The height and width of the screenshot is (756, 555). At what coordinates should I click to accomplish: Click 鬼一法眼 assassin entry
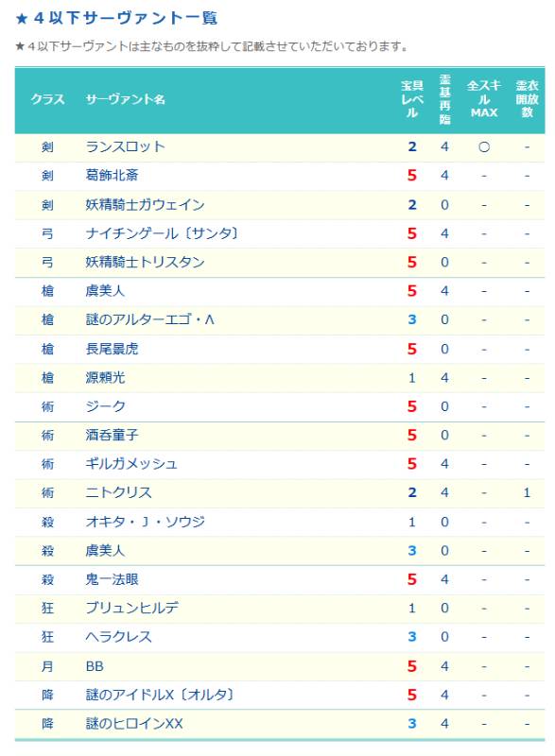click(112, 579)
